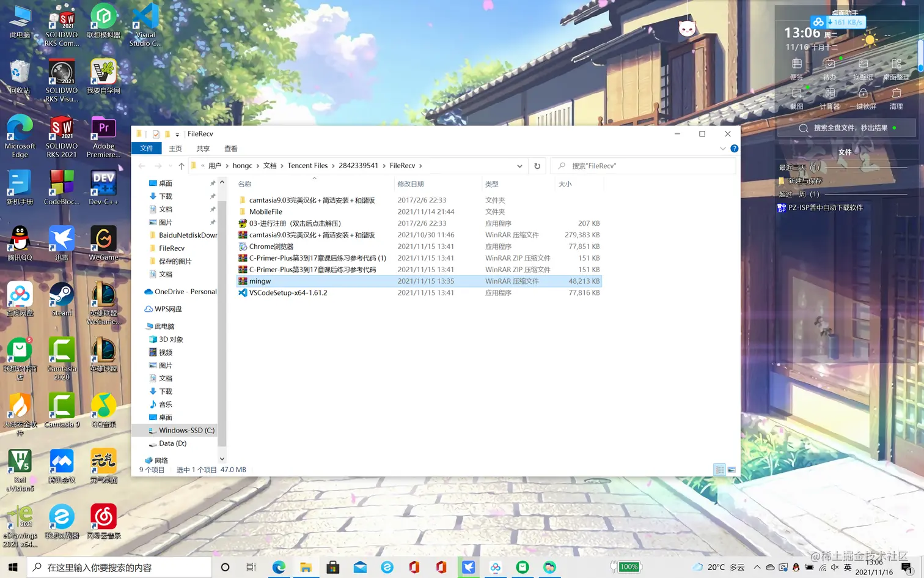Switch to the 查看 ribbon tab
Image resolution: width=924 pixels, height=578 pixels.
[x=231, y=149]
